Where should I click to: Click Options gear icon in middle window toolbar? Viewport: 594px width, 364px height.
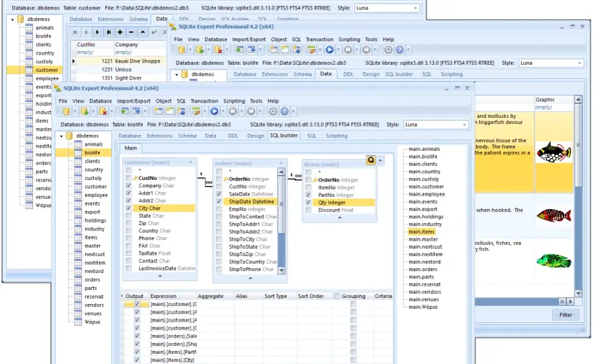click(x=388, y=50)
